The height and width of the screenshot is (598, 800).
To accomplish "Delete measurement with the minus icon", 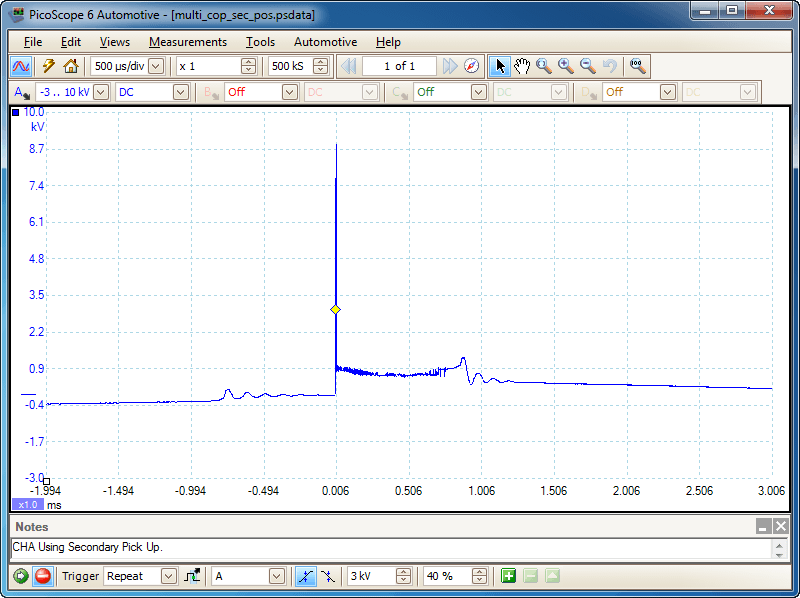I will tap(531, 576).
